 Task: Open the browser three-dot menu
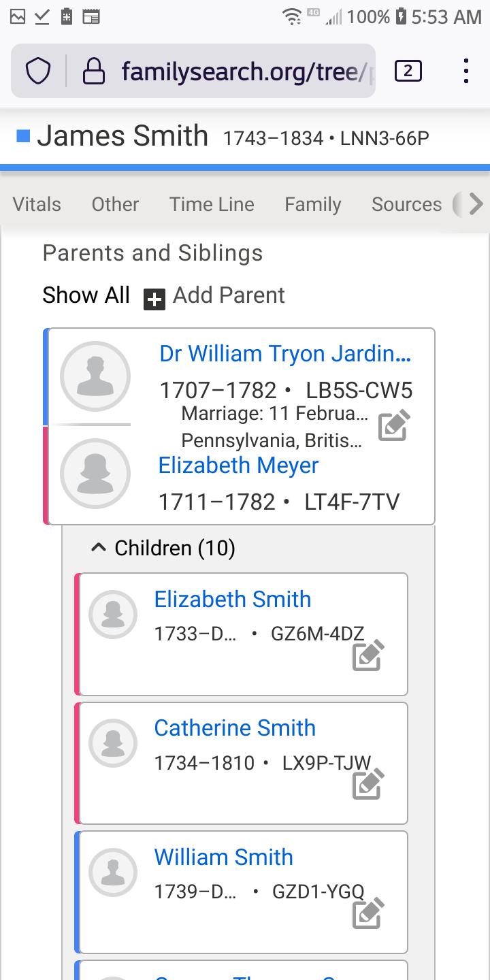point(465,71)
